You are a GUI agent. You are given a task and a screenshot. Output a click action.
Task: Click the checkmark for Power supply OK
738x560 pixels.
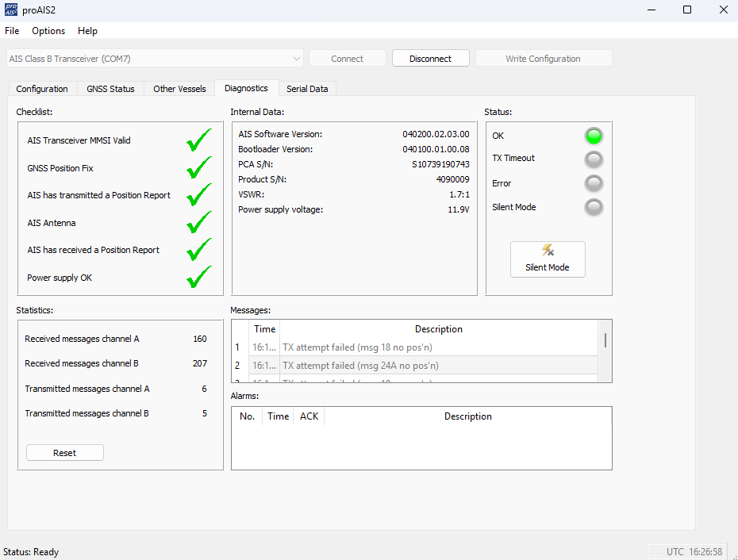pos(199,277)
